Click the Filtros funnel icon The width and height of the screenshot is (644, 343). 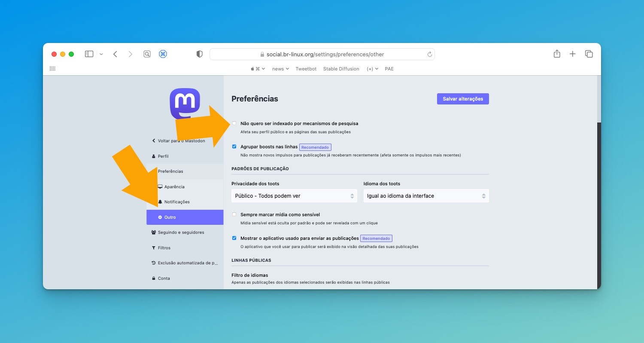[153, 248]
